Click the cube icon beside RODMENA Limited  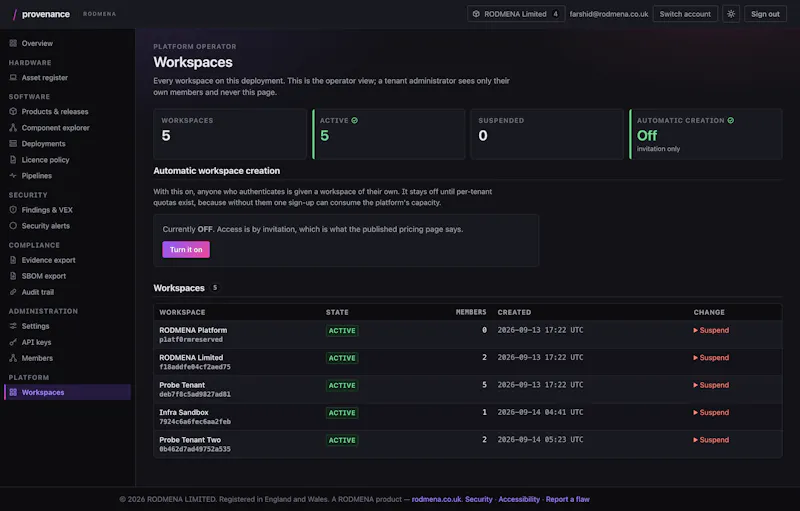tap(476, 14)
